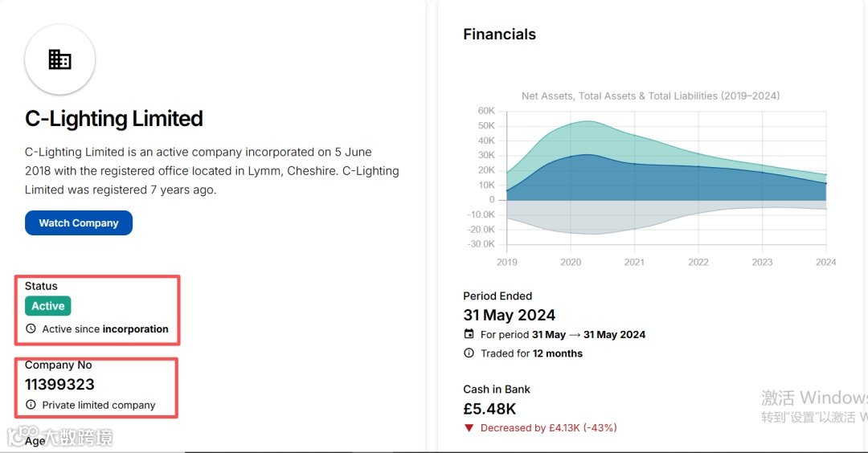The width and height of the screenshot is (868, 453).
Task: Click the info icon beside Traded for 12 months
Action: tap(469, 353)
